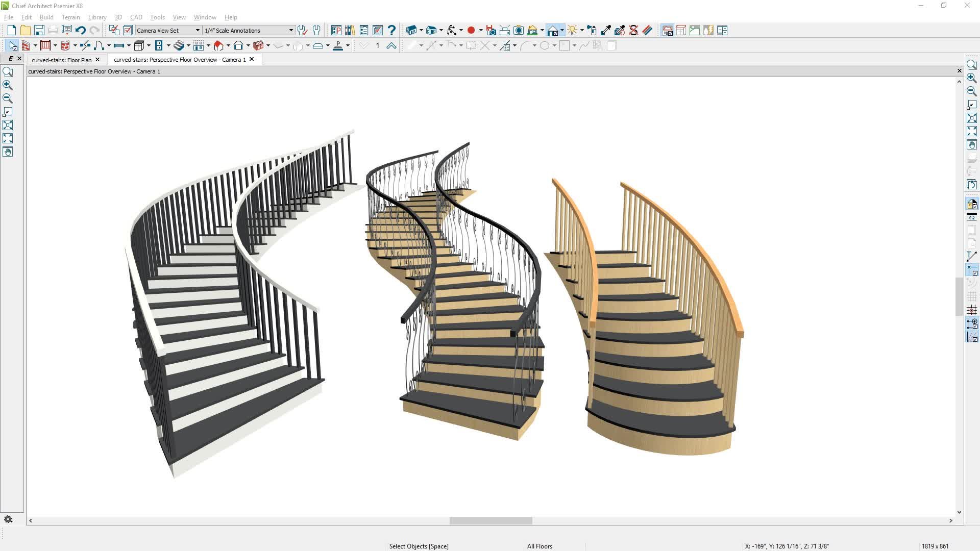Click the All Floors status bar label
Viewport: 980px width, 551px height.
click(x=540, y=546)
